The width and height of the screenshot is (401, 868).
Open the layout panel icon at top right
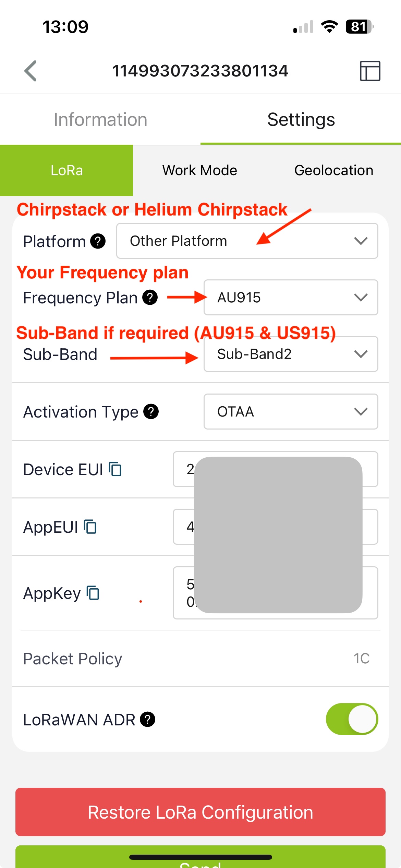coord(370,71)
